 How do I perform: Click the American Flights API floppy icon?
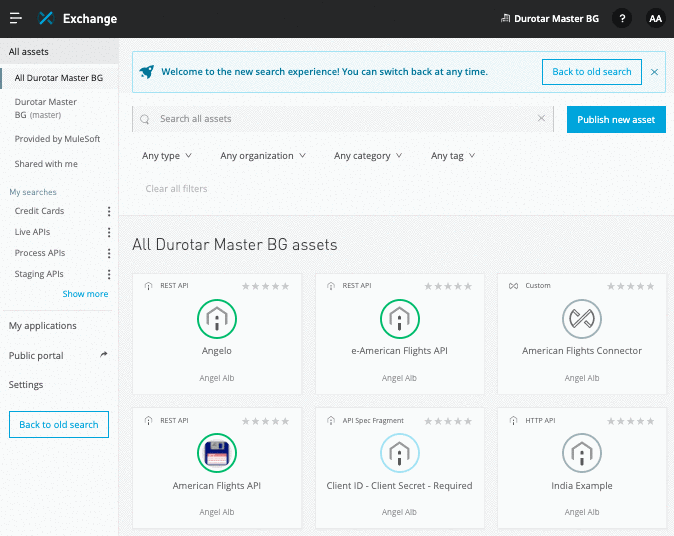(x=217, y=453)
